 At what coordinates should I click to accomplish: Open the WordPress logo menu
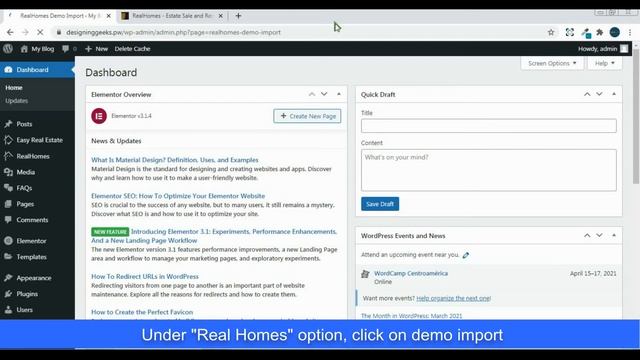(x=8, y=49)
